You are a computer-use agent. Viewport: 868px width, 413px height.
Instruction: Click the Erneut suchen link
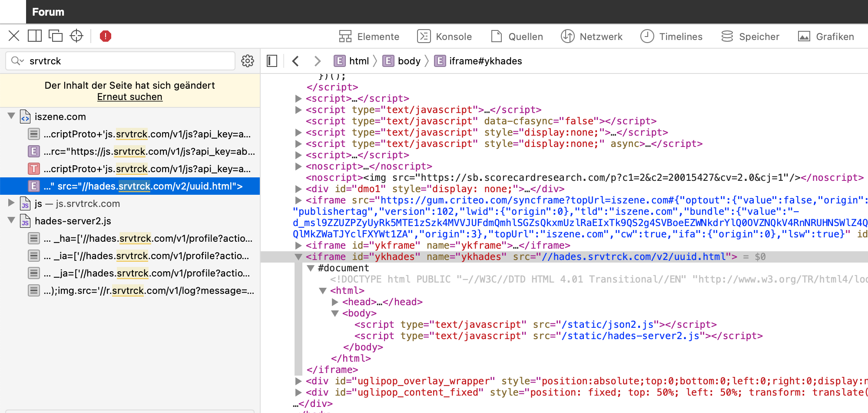pos(129,97)
